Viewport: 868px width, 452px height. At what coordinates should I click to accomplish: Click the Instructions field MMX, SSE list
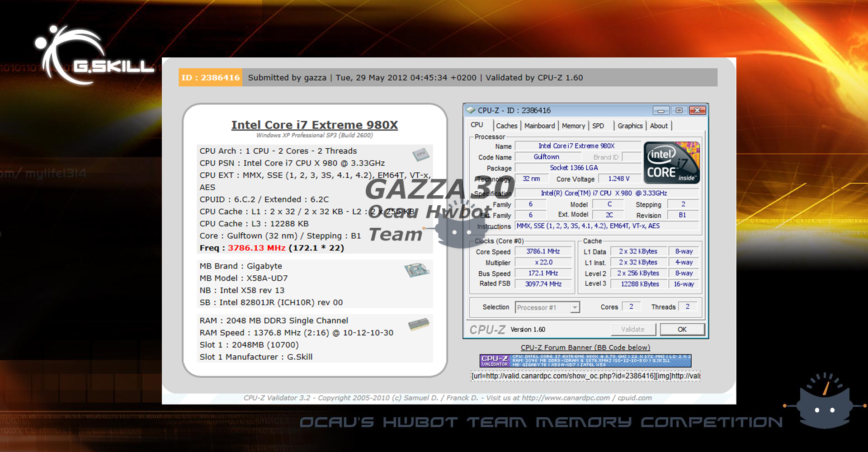(x=607, y=226)
